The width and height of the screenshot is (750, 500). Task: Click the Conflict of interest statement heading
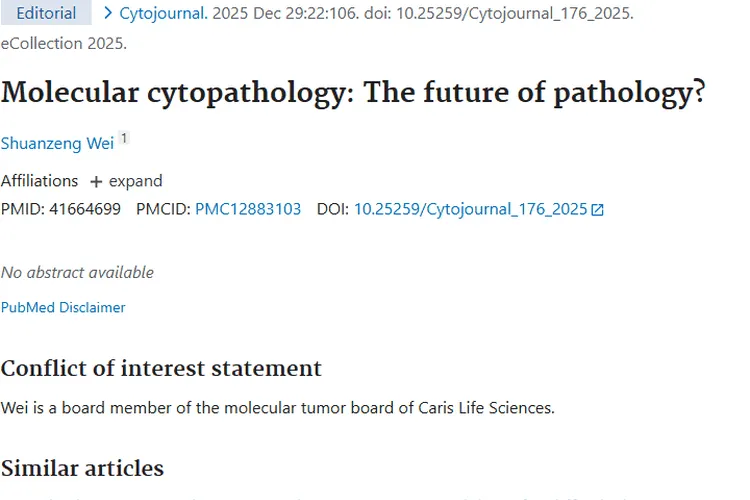(x=161, y=368)
